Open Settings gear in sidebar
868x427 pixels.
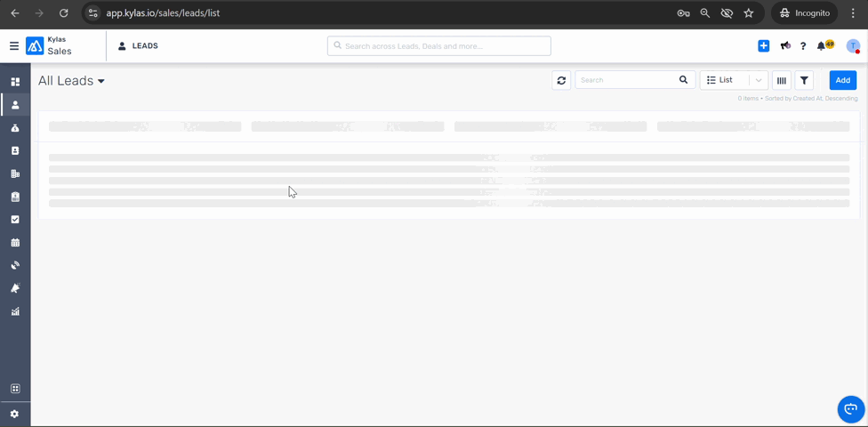point(15,414)
